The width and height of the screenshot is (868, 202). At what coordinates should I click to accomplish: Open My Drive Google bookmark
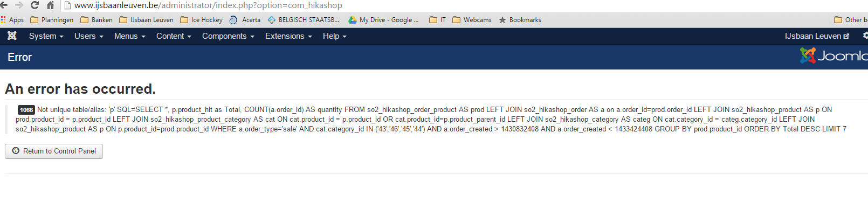[383, 20]
